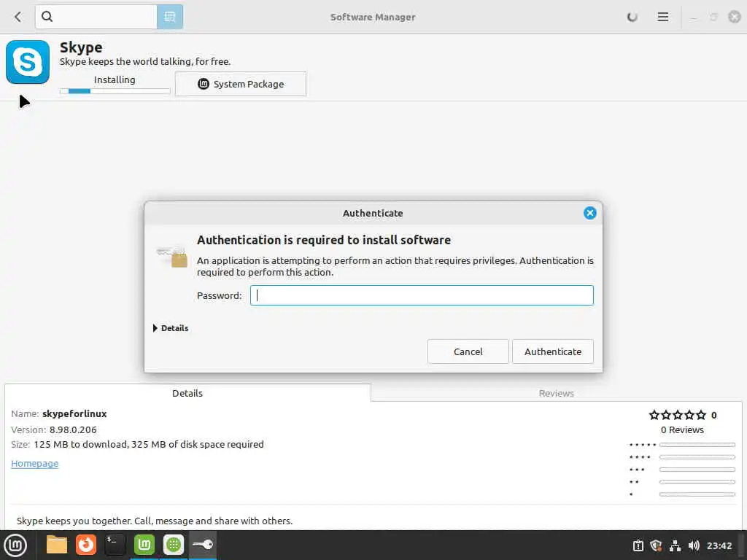Switch to the Reviews tab
Screen dimensions: 747x560
[x=556, y=393]
